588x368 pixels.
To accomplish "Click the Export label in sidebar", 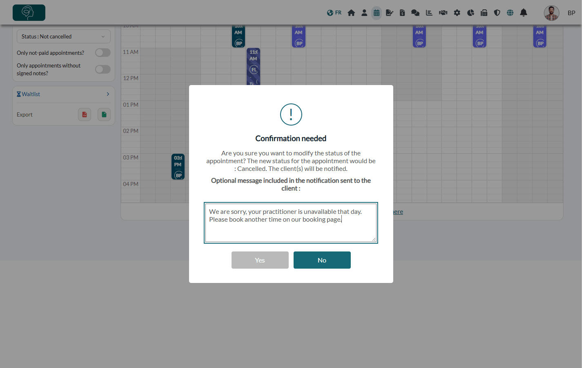I will (24, 114).
